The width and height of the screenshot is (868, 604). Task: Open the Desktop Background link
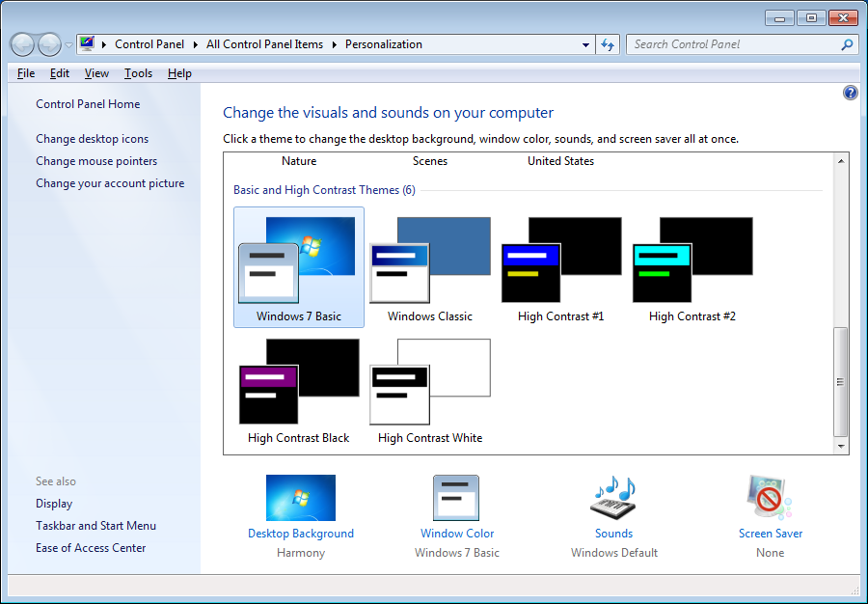301,534
